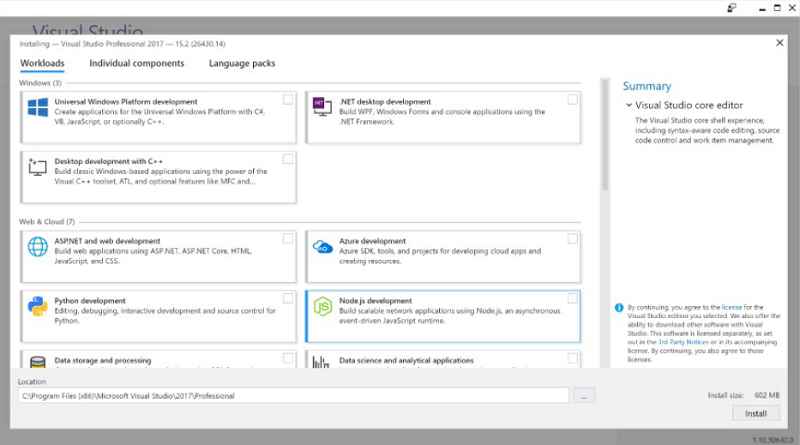Open the 3rd Party Notices link
Screen dimensions: 800x445
pyautogui.click(x=683, y=342)
